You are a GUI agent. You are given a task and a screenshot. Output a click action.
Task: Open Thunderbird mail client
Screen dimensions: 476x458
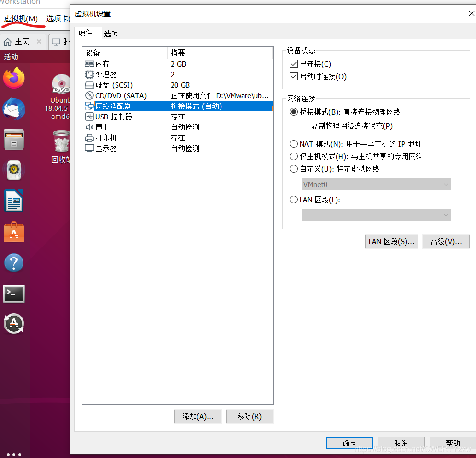coord(14,109)
